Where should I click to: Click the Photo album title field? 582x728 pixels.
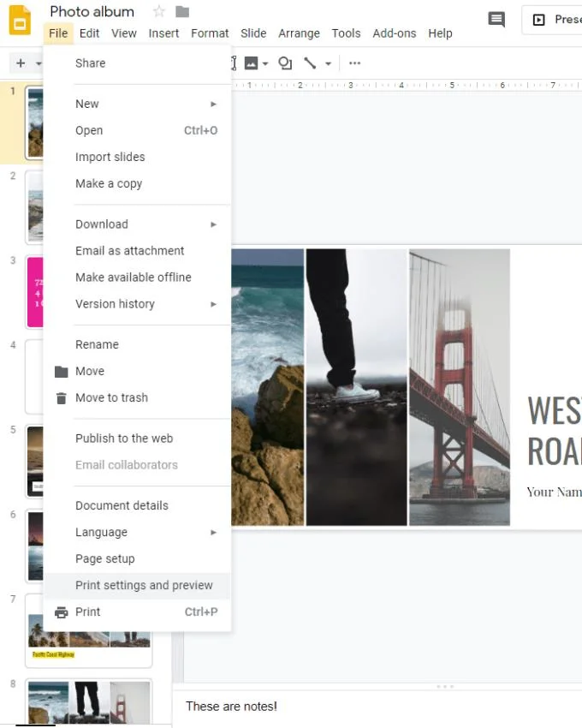pos(92,12)
